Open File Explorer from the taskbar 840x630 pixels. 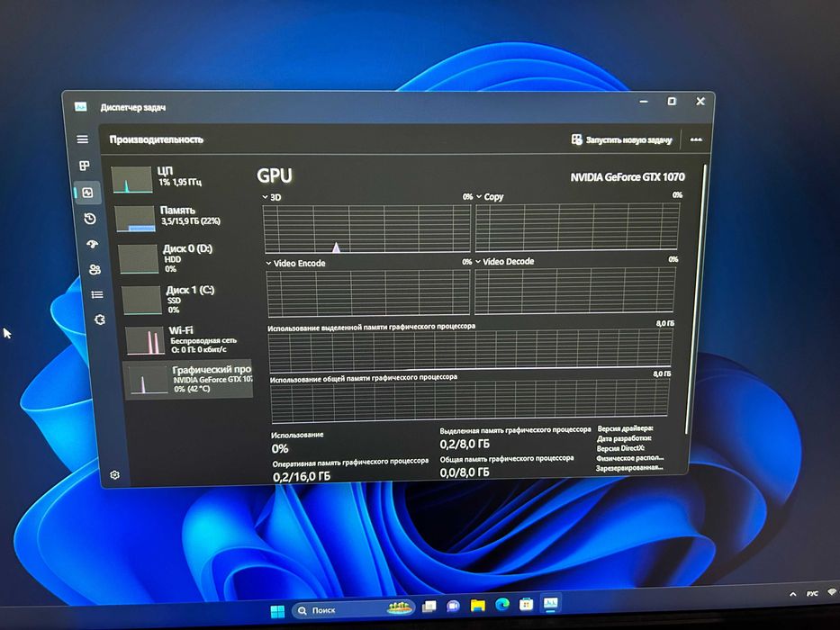pyautogui.click(x=477, y=606)
